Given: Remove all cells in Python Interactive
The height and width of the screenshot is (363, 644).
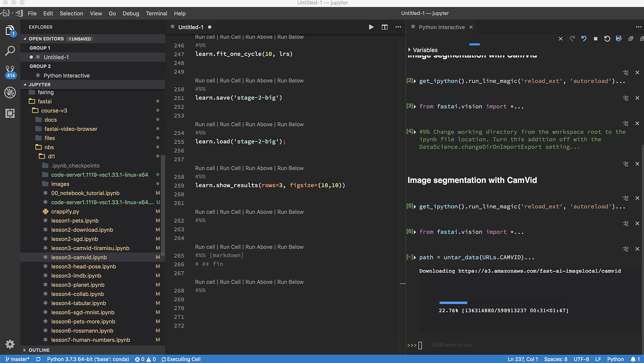Looking at the screenshot, I should pyautogui.click(x=560, y=39).
